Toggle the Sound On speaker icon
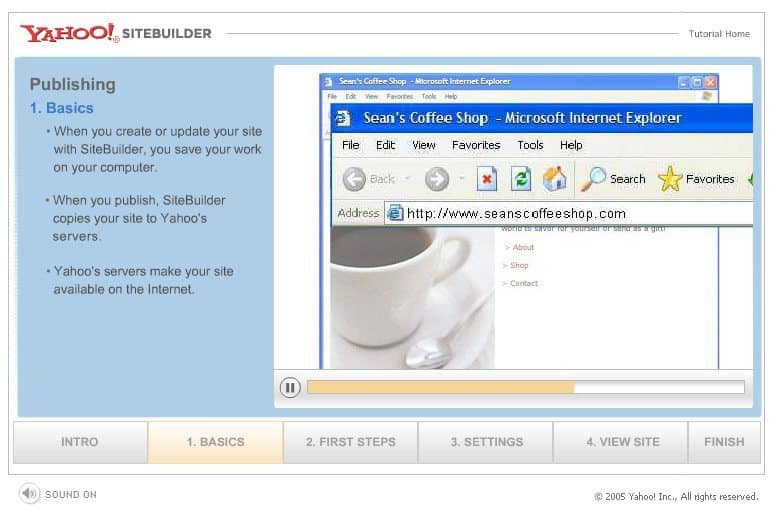780x518 pixels. [29, 494]
